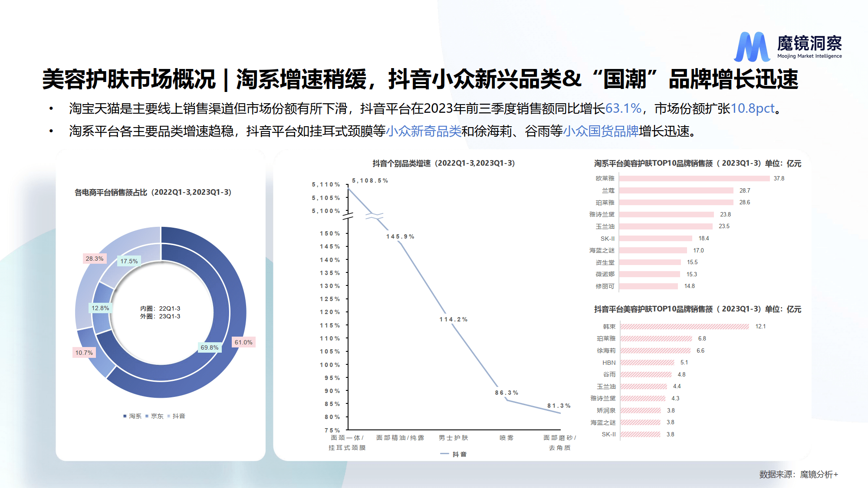
Task: Click the 韩束 12.1 bar
Action: coord(685,326)
